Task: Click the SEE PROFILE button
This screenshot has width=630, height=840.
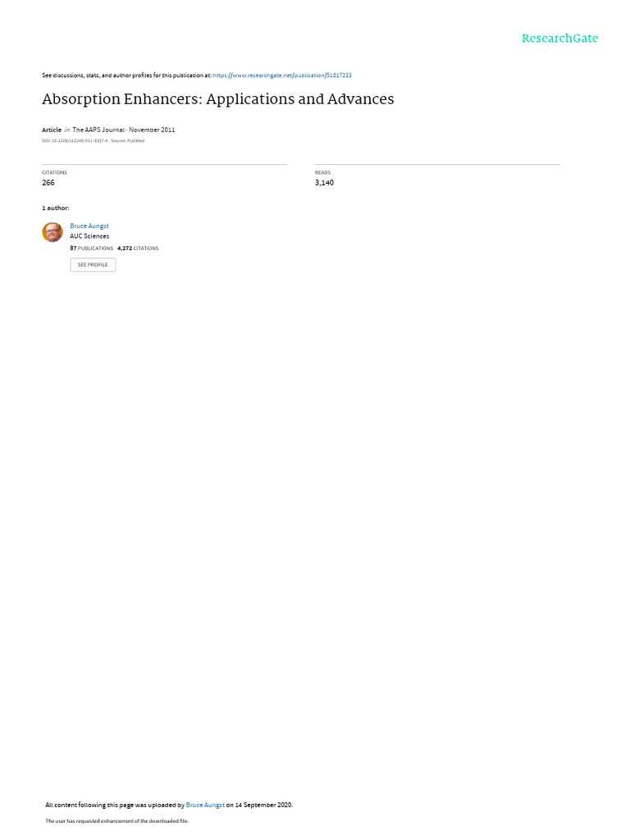Action: coord(93,265)
